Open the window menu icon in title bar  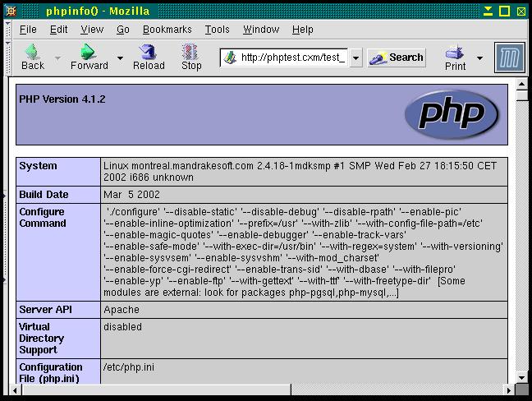(11, 12)
